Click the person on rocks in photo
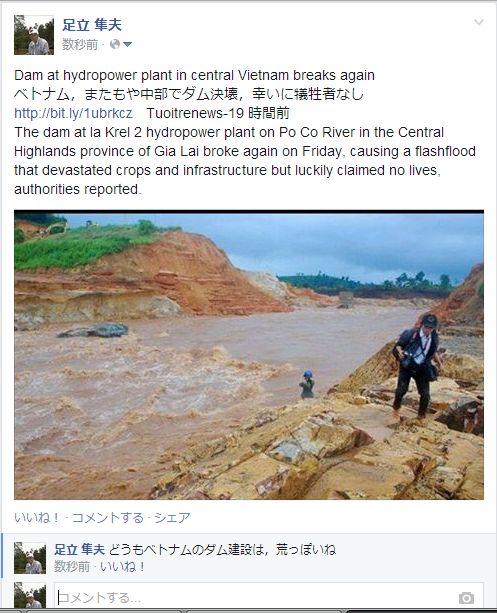 [416, 367]
